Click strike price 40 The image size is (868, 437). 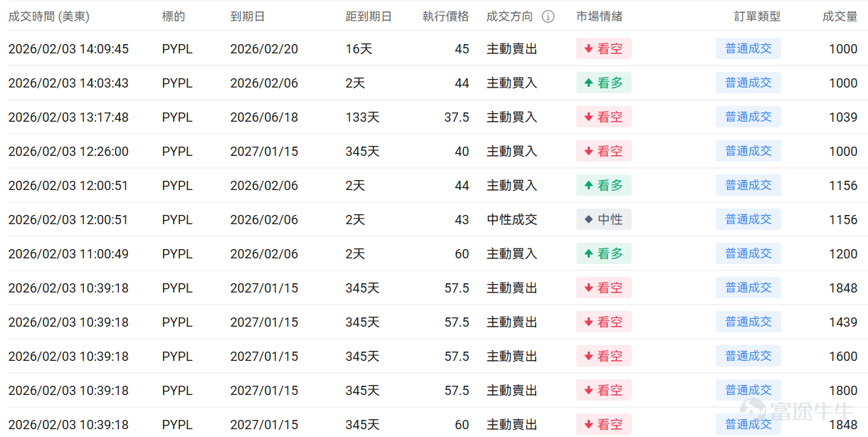pos(462,152)
